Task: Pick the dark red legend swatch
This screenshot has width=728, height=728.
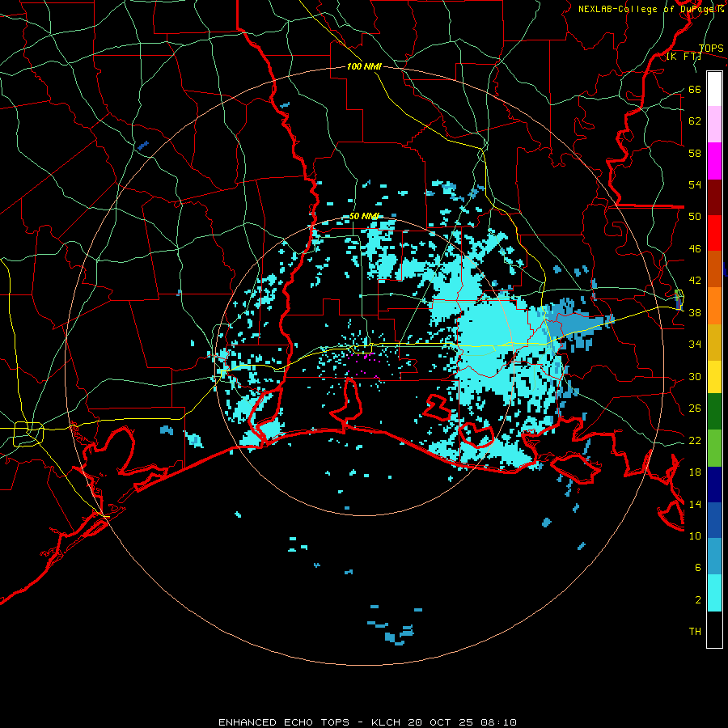Action: point(714,197)
